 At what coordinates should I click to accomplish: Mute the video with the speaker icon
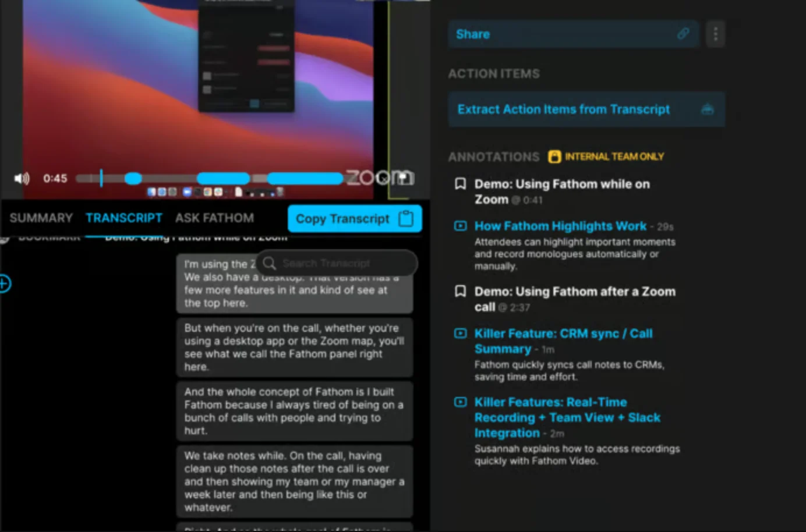pyautogui.click(x=22, y=178)
